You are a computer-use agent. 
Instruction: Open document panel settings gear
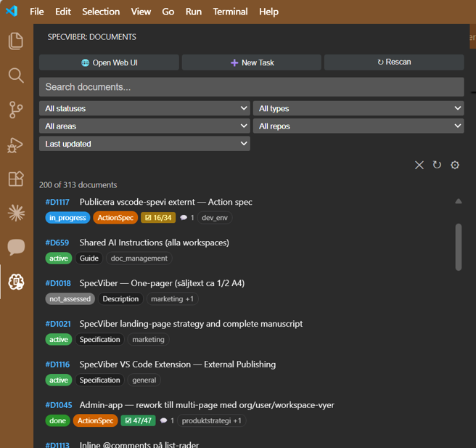[x=455, y=165]
